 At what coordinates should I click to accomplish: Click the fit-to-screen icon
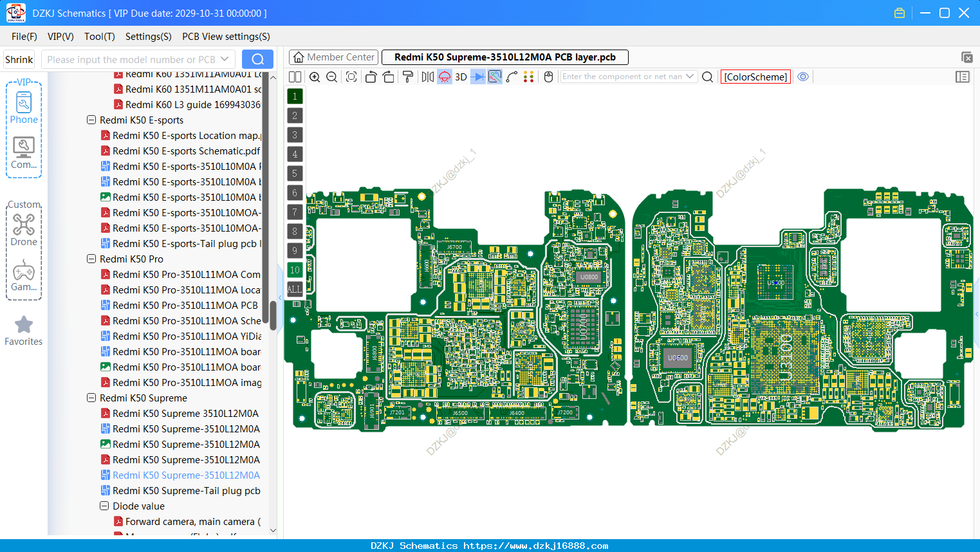click(x=351, y=77)
